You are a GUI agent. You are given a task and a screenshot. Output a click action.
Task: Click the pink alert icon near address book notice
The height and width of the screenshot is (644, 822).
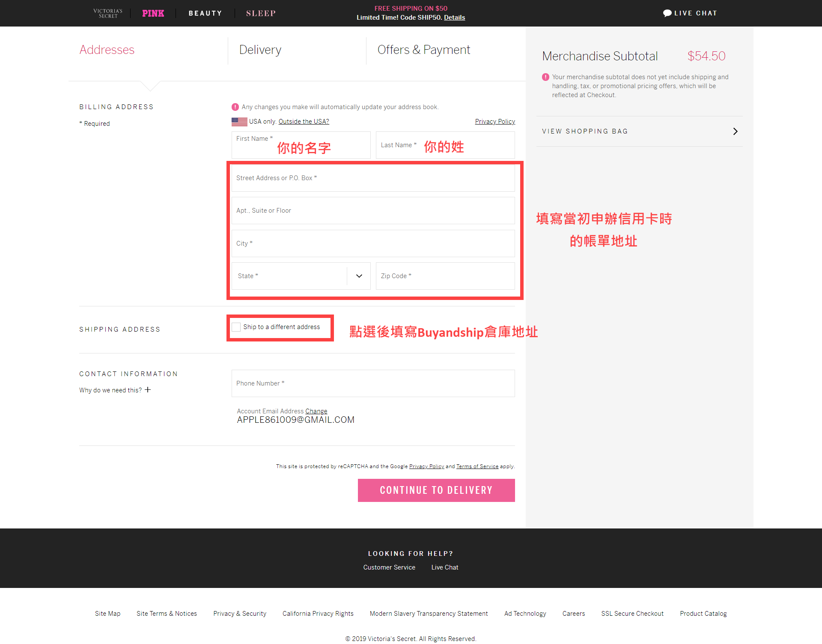[235, 107]
